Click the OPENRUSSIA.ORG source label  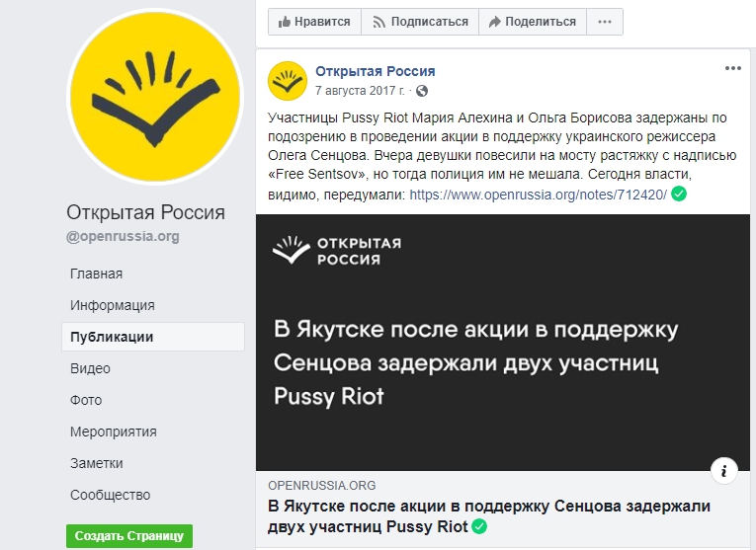click(321, 486)
